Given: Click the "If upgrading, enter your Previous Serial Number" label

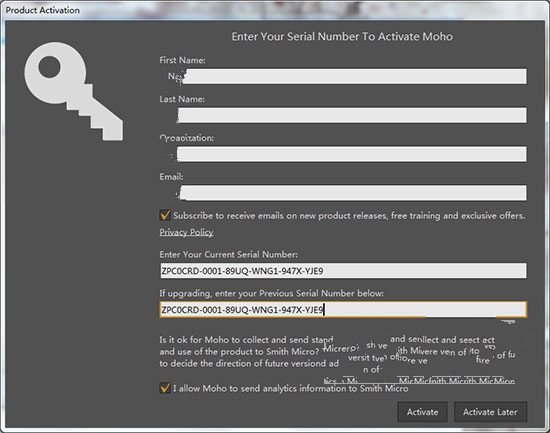Looking at the screenshot, I should pyautogui.click(x=271, y=293).
